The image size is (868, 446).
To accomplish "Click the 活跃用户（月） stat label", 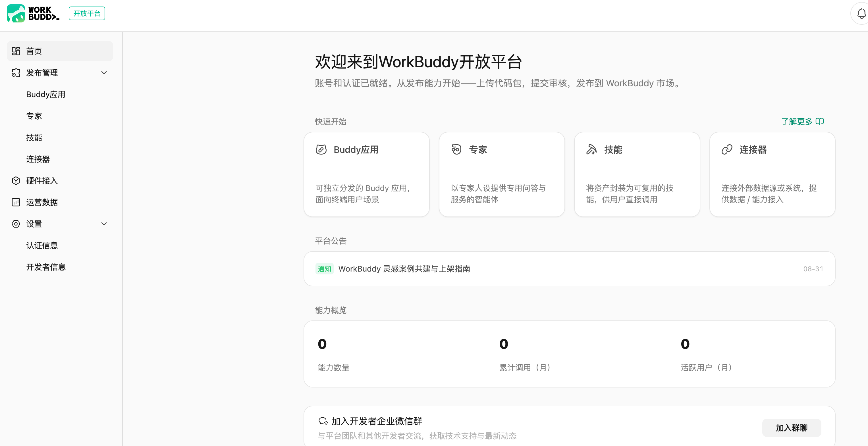I will [x=706, y=368].
